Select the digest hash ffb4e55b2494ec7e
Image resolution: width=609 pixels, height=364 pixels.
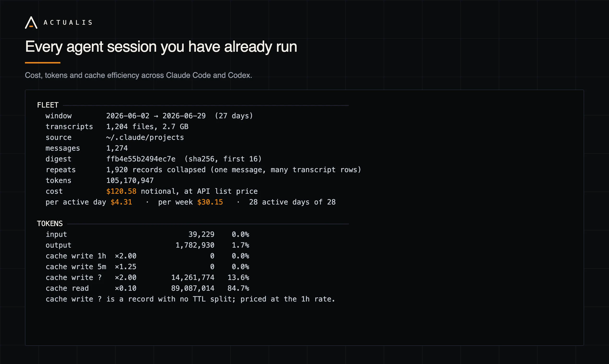click(141, 159)
